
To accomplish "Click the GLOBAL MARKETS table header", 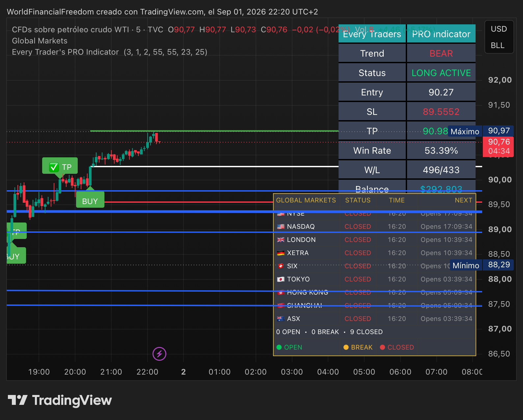I will click(x=306, y=200).
